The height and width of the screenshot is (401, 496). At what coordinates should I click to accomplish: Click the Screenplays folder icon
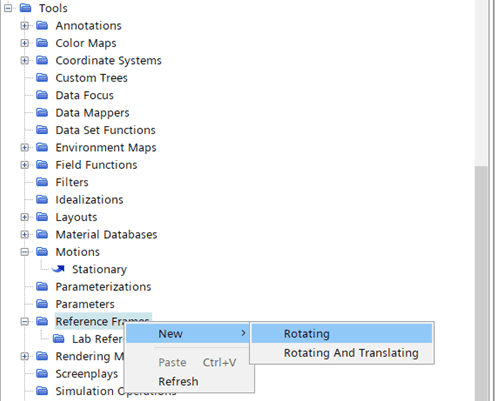tap(42, 373)
